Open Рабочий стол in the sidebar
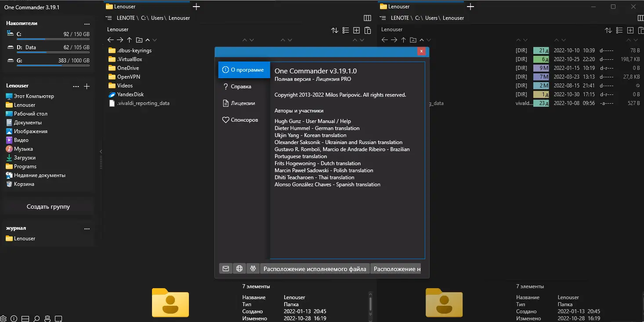 point(26,114)
